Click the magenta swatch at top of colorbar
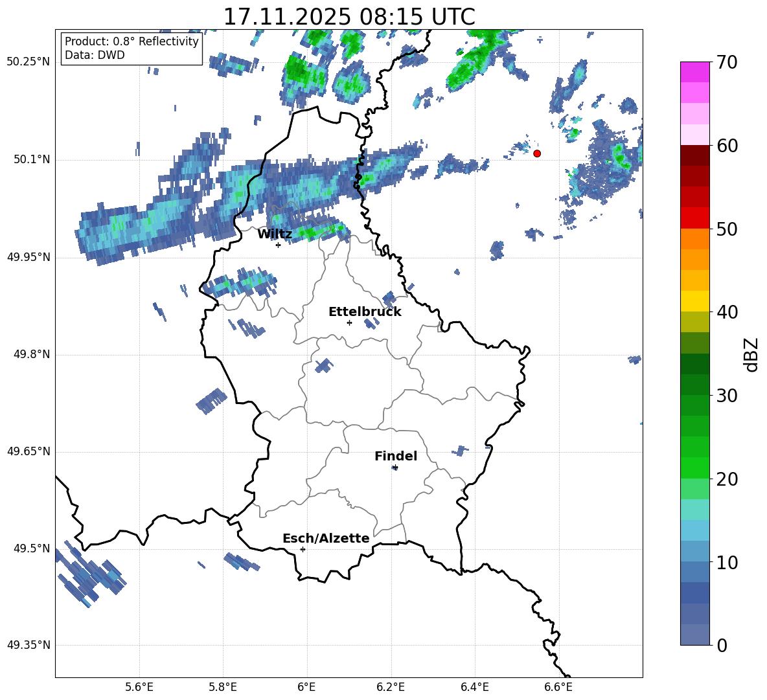 click(694, 72)
